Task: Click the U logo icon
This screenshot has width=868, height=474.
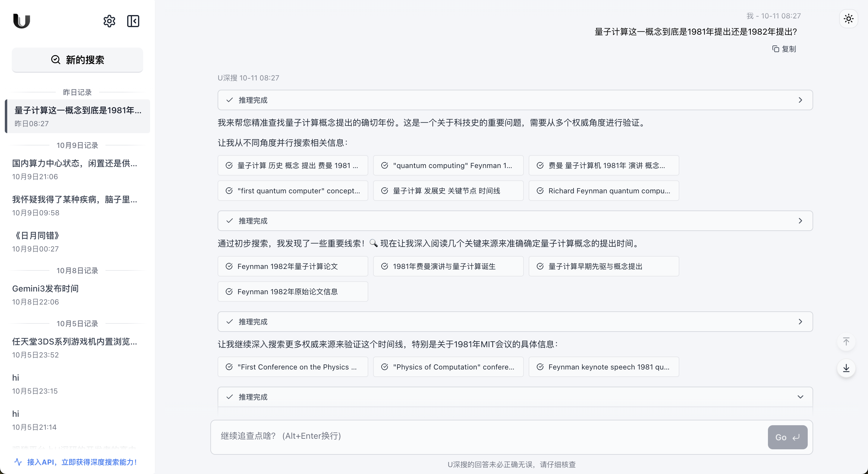Action: pos(22,21)
